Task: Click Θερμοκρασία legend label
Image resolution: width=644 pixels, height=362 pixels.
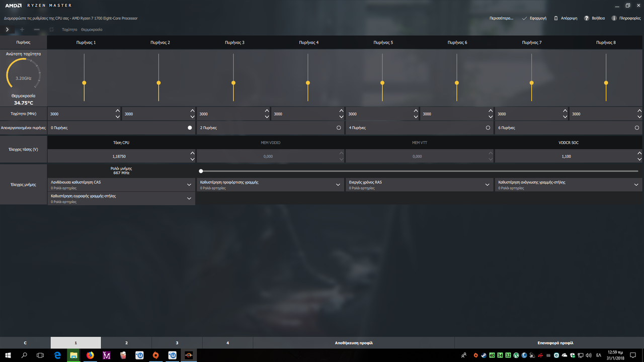Action: click(92, 30)
